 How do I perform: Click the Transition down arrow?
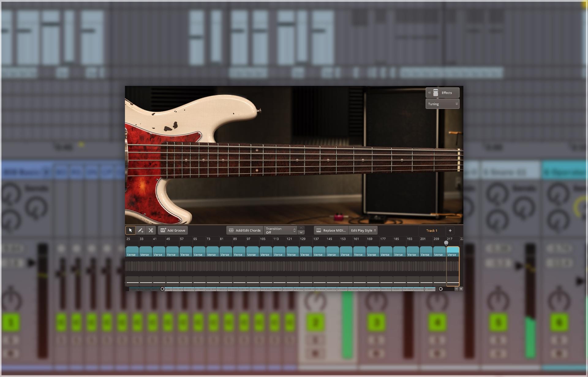(x=301, y=232)
